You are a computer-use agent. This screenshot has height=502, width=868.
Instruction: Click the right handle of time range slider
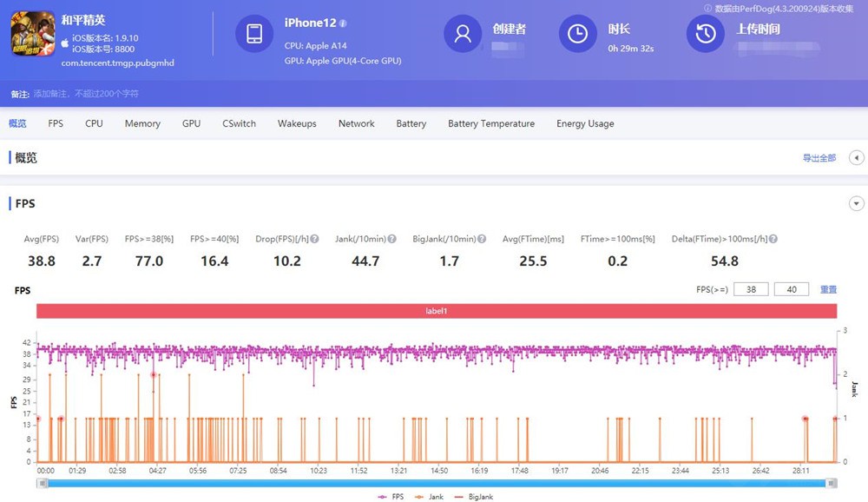click(x=831, y=483)
